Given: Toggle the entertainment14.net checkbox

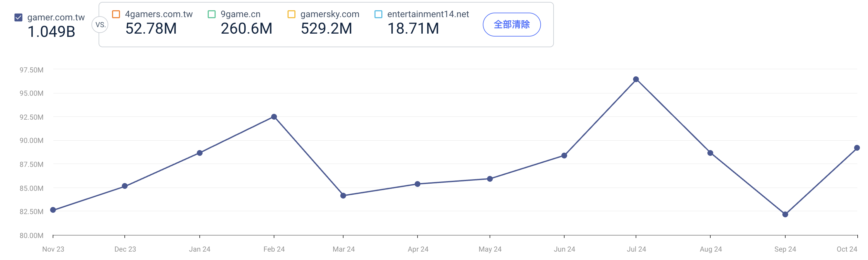Looking at the screenshot, I should point(378,14).
